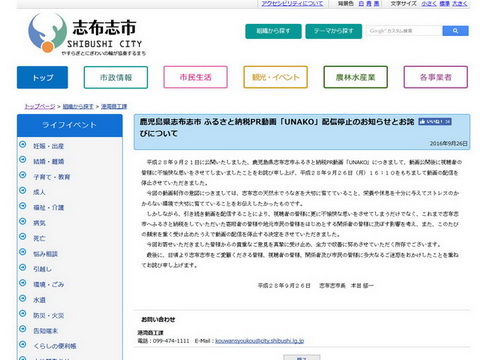Select the 農林水産業 navigation tab
The image size is (480, 360).
(356, 77)
